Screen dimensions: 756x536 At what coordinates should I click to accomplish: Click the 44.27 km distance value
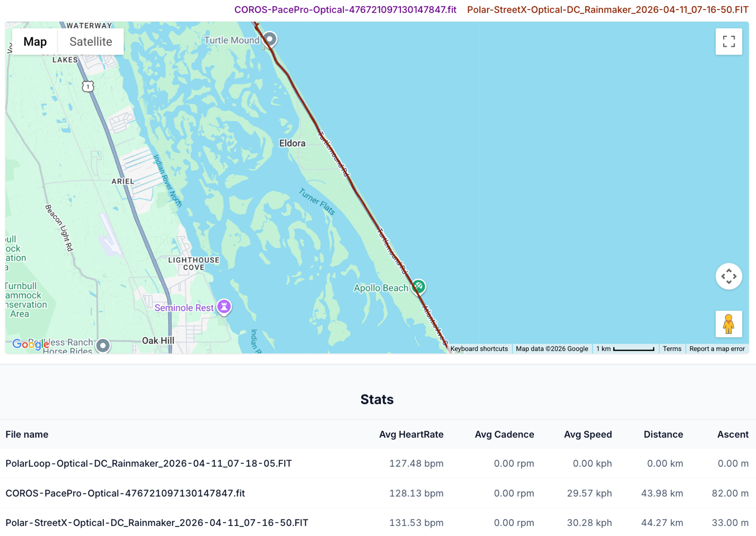click(x=662, y=523)
